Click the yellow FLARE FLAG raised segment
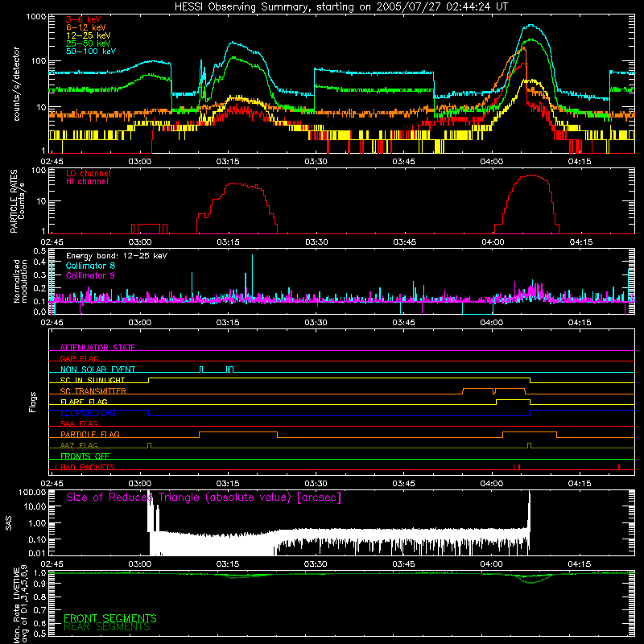Screen dimensions: 644x644 pyautogui.click(x=513, y=400)
